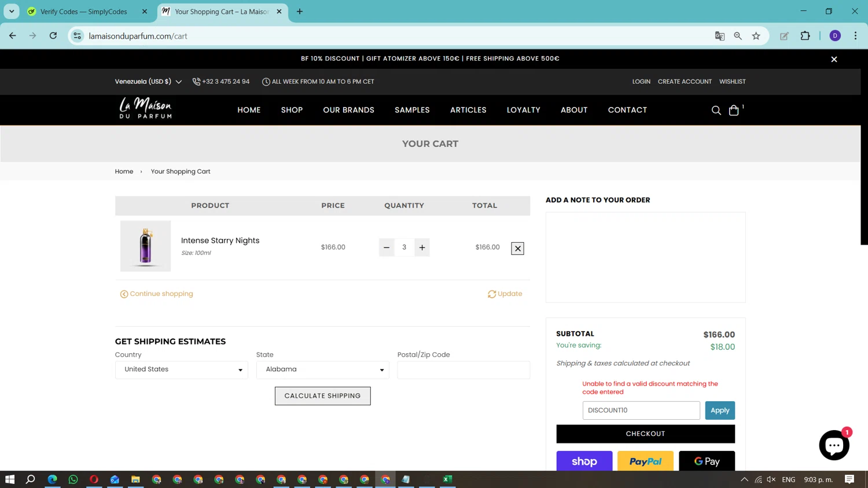Image resolution: width=868 pixels, height=488 pixels.
Task: Click the Postal/Zip Code field
Action: (x=464, y=370)
